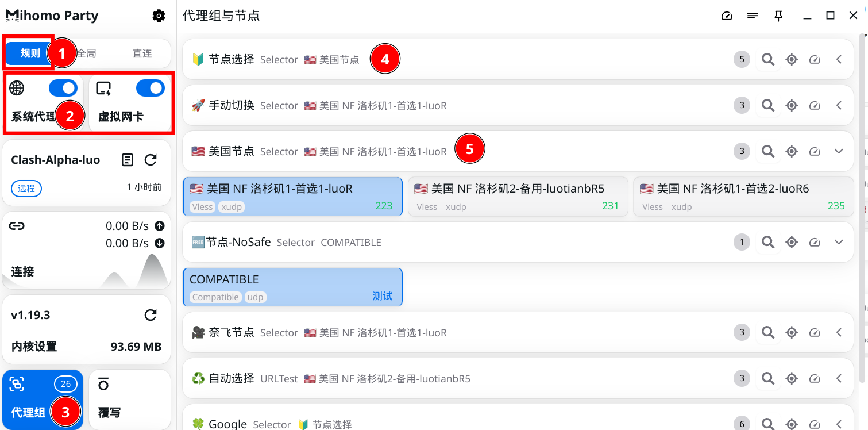
Task: Toggle the 系统代理 switch
Action: pyautogui.click(x=63, y=88)
